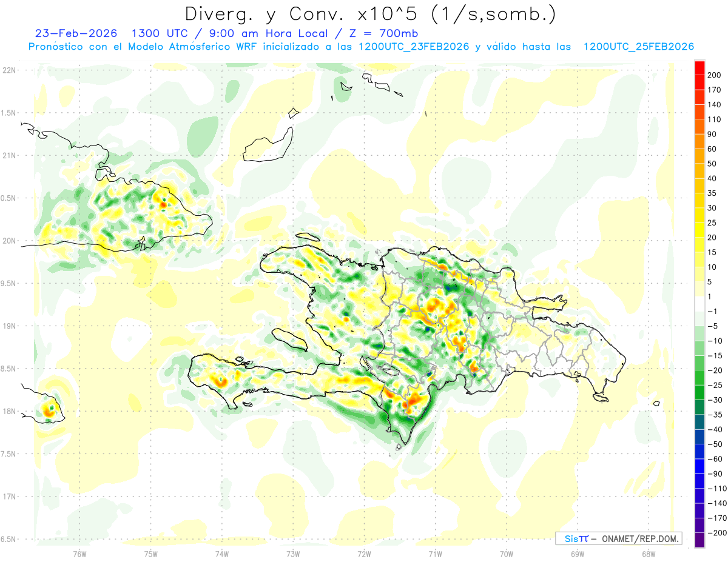Viewport: 728px width, 562px height.
Task: Click valid-until time '1200UTC_25FEB2026'
Action: pyautogui.click(x=638, y=47)
